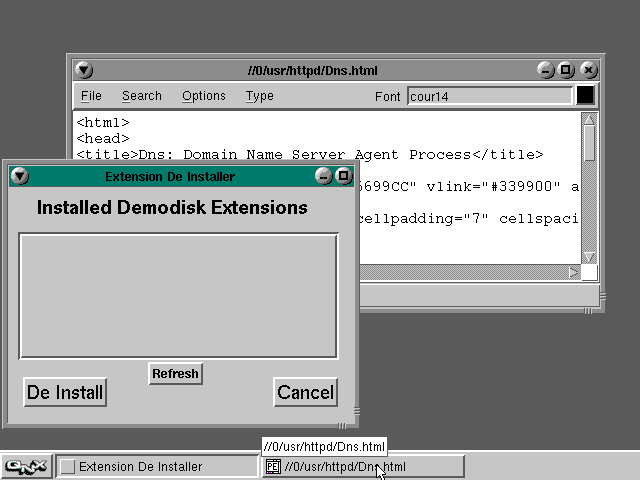The image size is (640, 480).
Task: Close the Dns.html editor window
Action: click(x=588, y=70)
